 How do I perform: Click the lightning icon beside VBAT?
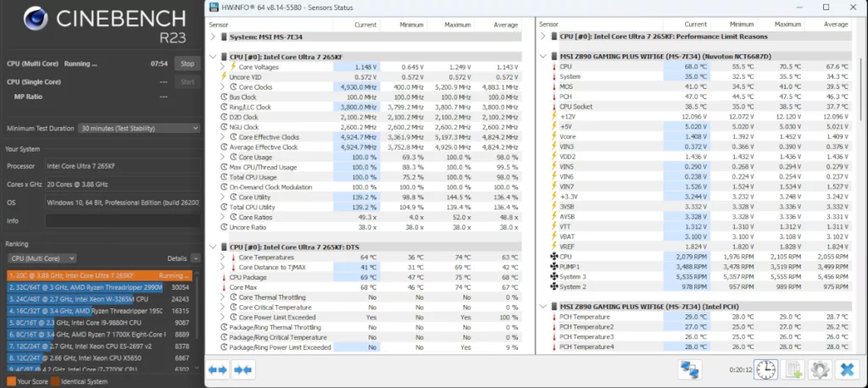click(x=554, y=236)
